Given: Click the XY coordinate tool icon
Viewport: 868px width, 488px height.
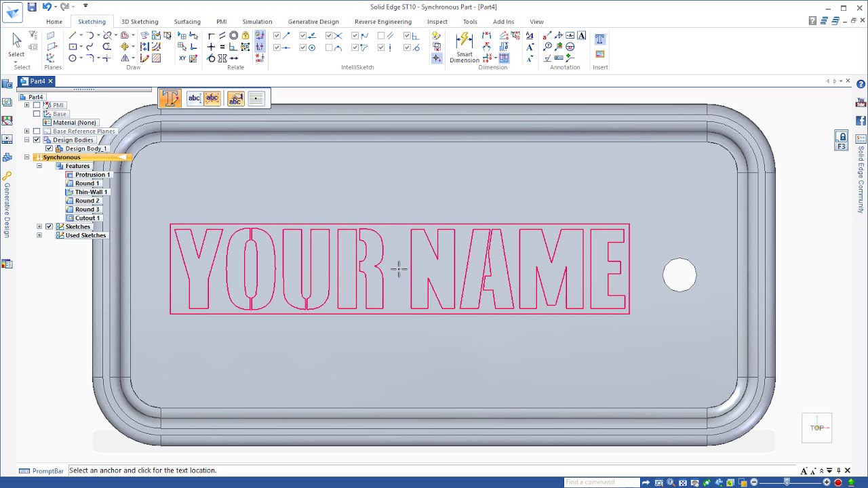Looking at the screenshot, I should coord(182,58).
